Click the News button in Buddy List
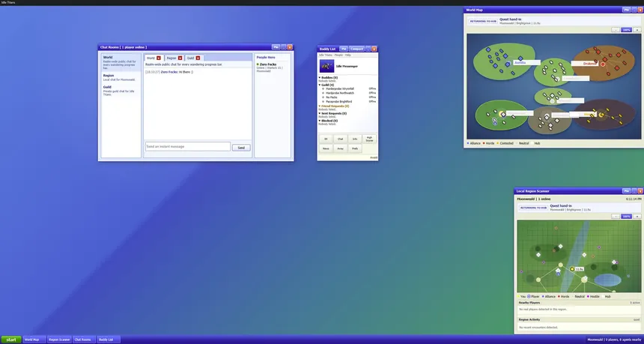Screen dimensions: 644x344 coord(326,148)
